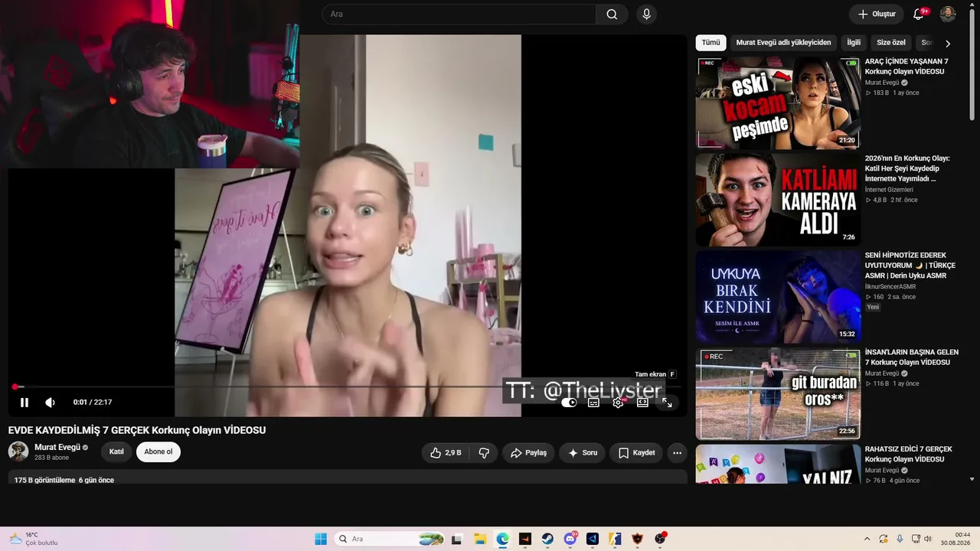The image size is (980, 551).
Task: Save the video with Kaydet
Action: [636, 453]
